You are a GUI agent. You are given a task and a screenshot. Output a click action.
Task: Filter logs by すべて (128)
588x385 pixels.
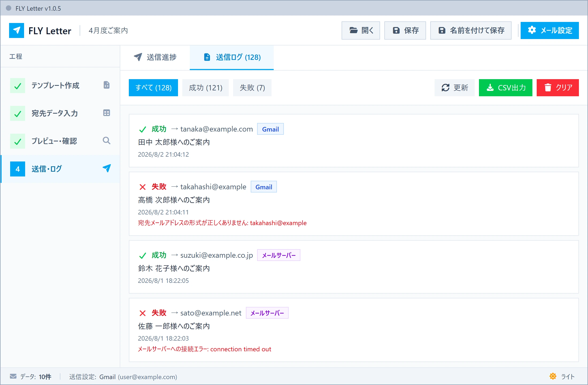[153, 88]
